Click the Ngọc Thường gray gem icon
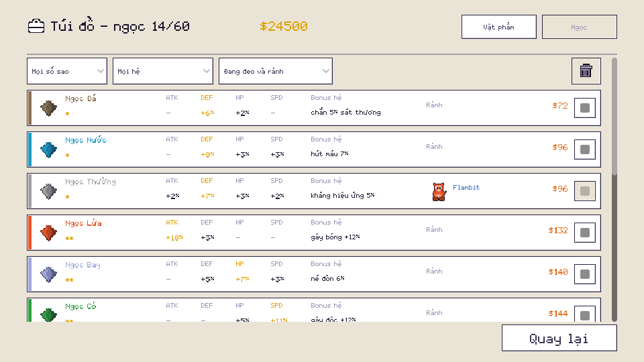Viewport: 644px width, 362px height. (x=48, y=191)
